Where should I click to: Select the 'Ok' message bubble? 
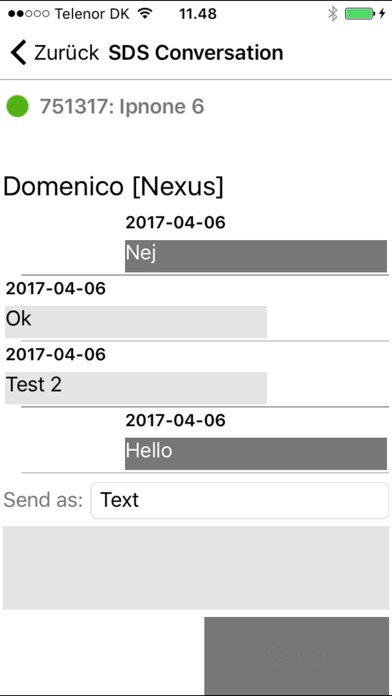point(136,321)
